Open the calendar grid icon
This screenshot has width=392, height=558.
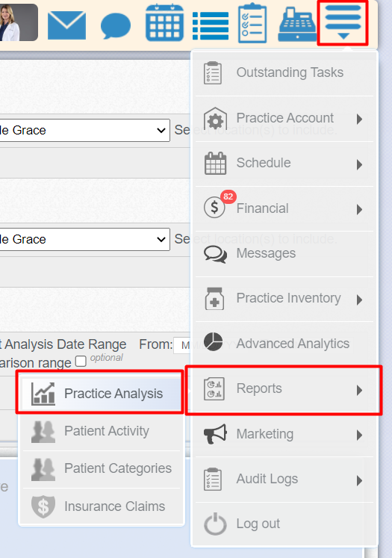(165, 22)
